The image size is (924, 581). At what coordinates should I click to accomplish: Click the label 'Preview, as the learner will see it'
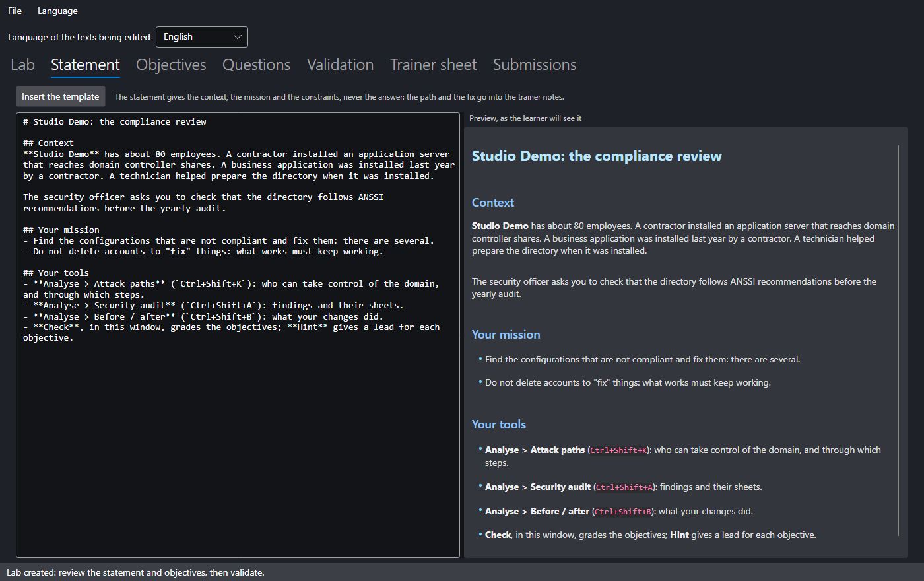click(x=525, y=118)
